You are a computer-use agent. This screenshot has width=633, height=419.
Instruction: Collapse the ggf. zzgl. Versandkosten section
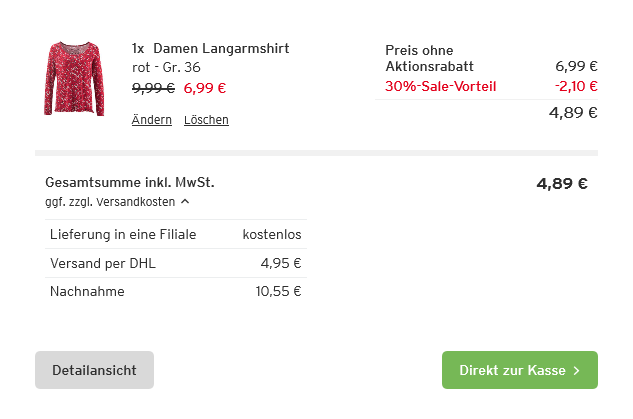point(112,201)
